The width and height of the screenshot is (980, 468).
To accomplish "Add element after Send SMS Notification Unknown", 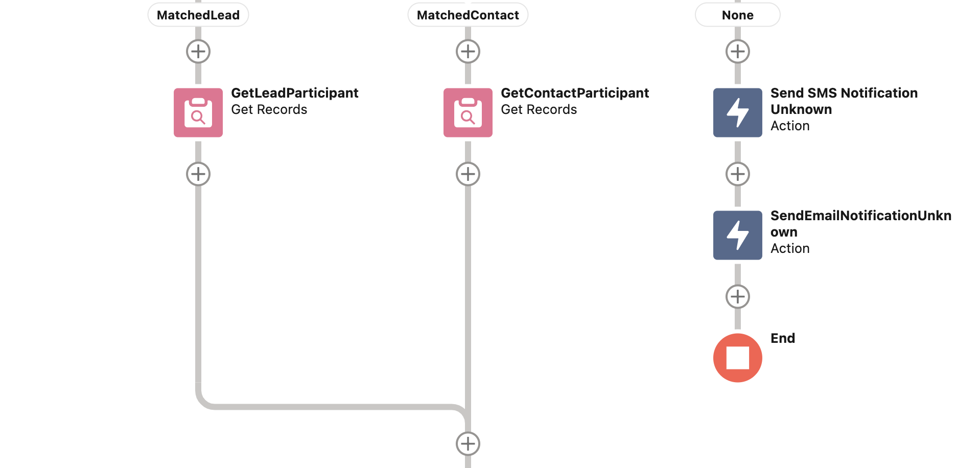I will [737, 174].
